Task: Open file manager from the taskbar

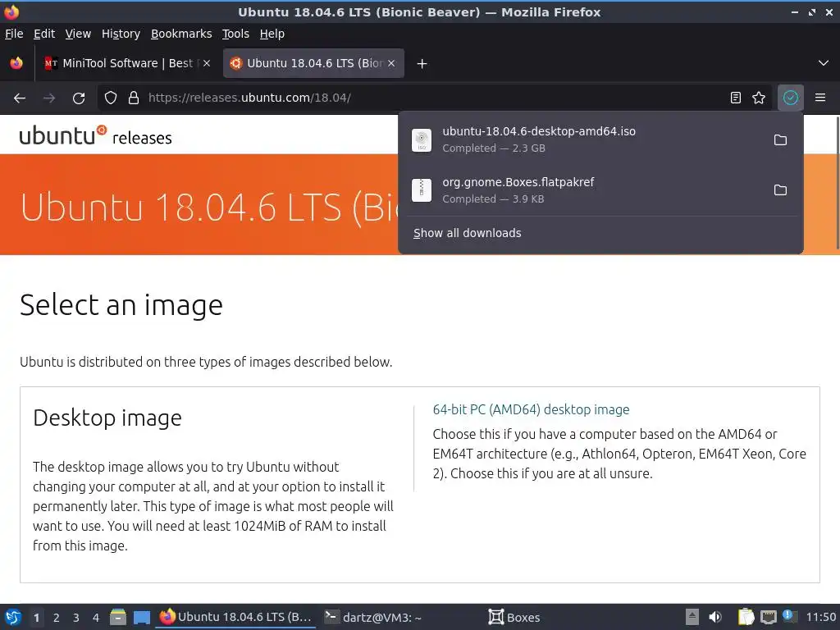Action: (x=118, y=617)
